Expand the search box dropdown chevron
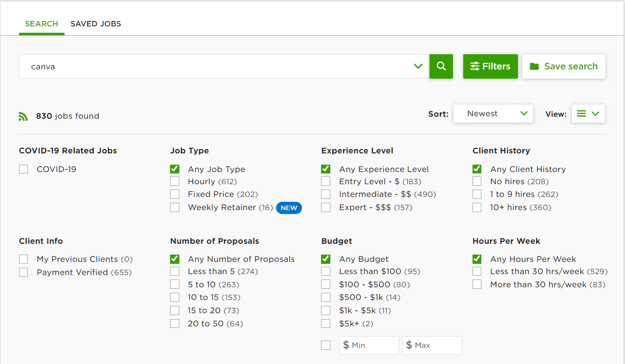Viewport: 625px width, 364px height. 418,66
